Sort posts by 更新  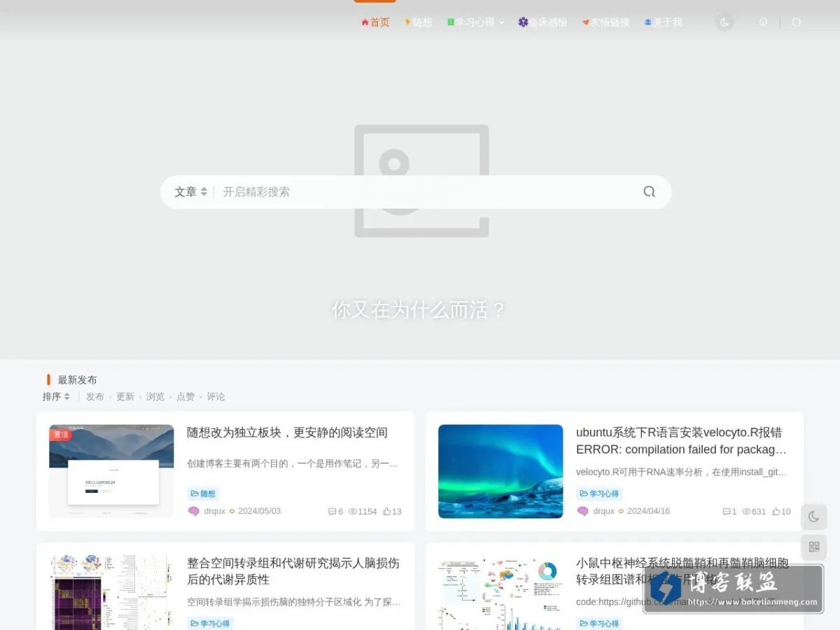pyautogui.click(x=125, y=397)
